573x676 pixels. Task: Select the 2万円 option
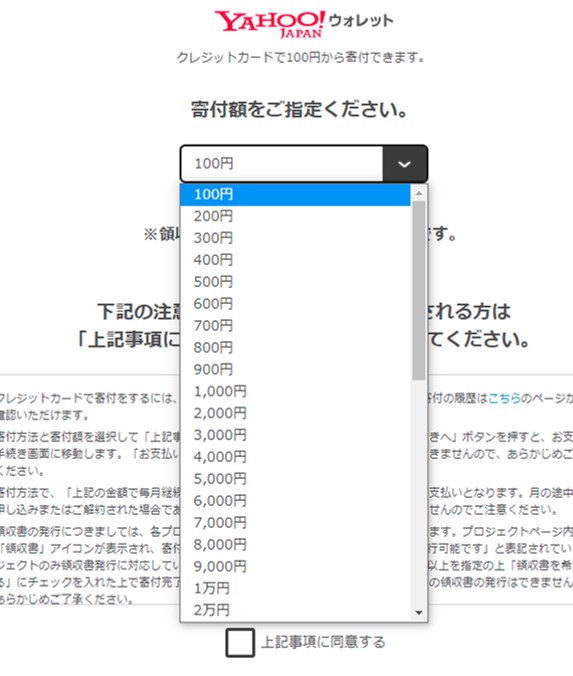point(295,610)
